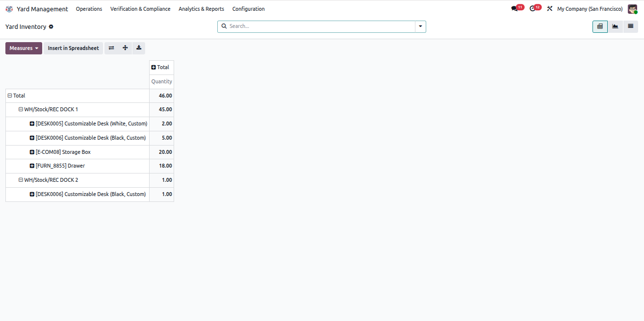Open the Operations menu
This screenshot has height=321, width=644.
coord(89,9)
